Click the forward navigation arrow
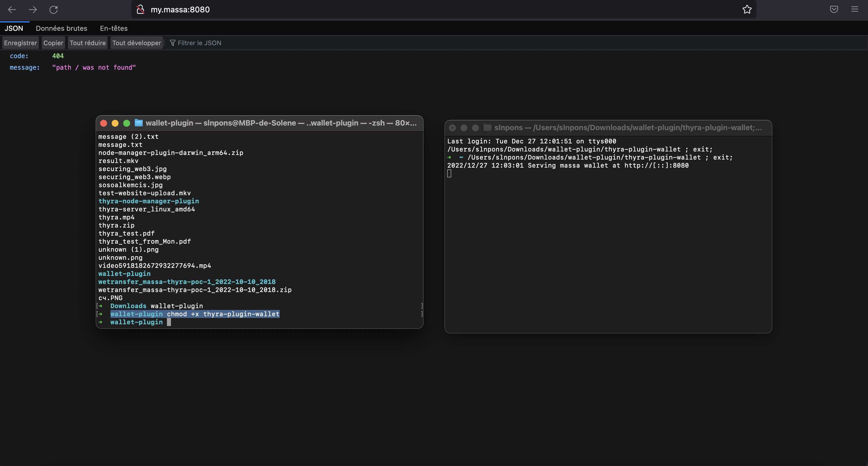This screenshot has width=868, height=466. tap(33, 10)
